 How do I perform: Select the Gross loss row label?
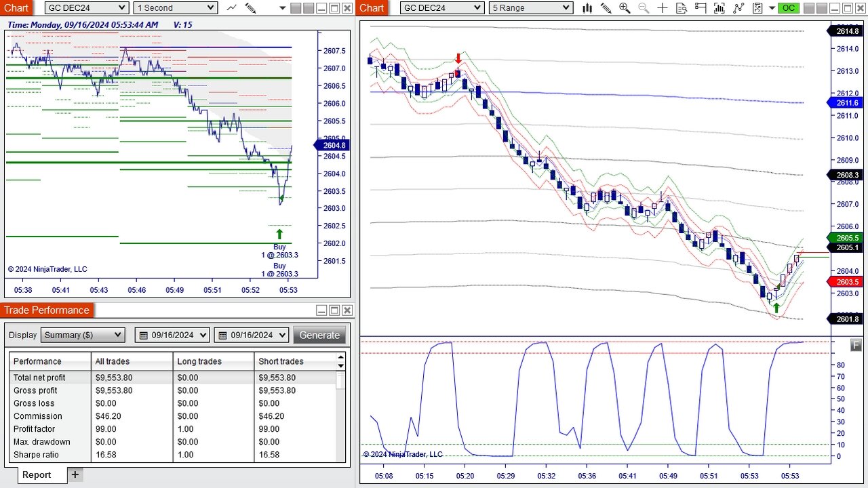click(x=34, y=403)
